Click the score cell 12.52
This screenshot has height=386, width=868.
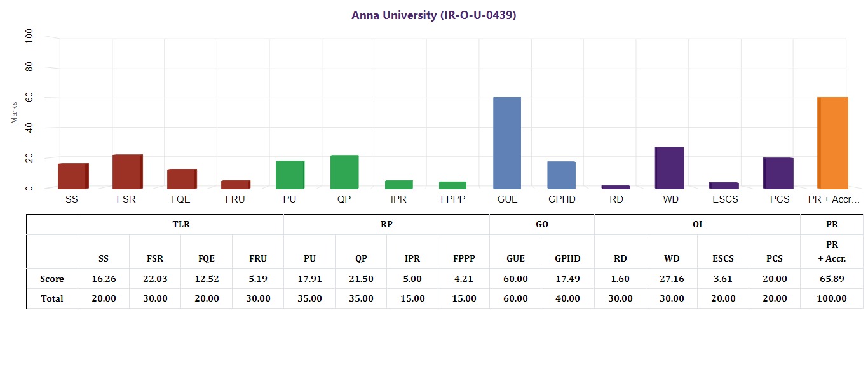click(x=207, y=279)
